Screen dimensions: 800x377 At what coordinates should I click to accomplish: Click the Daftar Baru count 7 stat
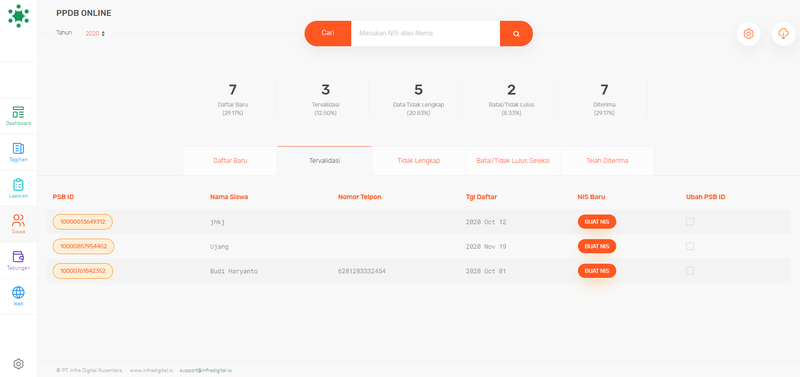(x=233, y=98)
